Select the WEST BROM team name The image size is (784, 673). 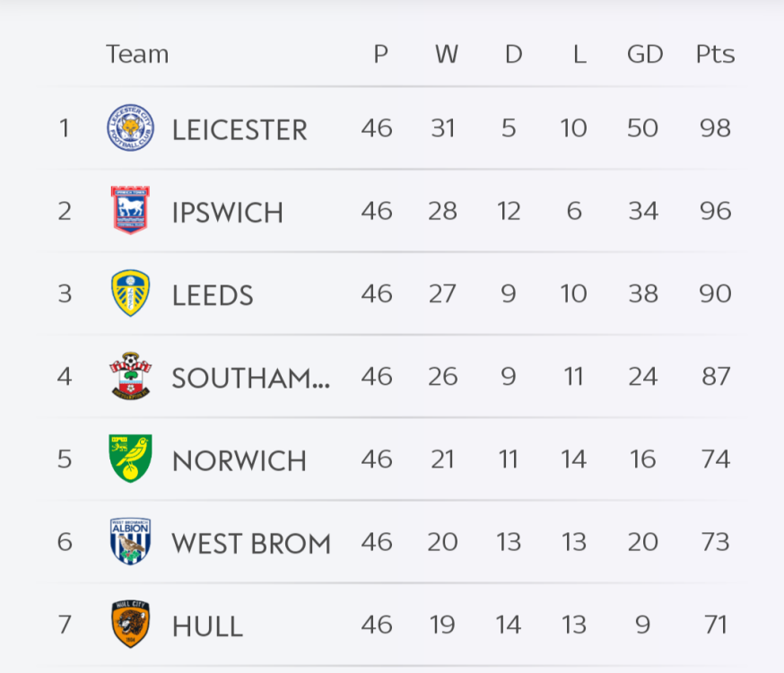tap(251, 543)
